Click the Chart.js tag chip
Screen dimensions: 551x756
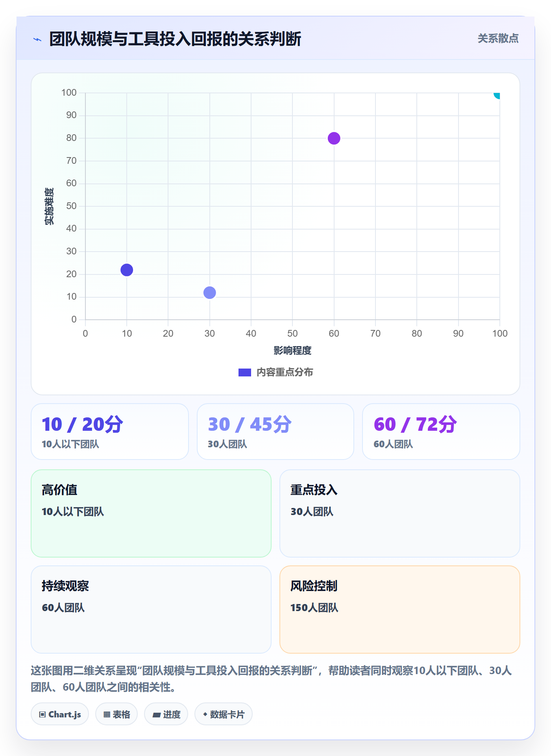point(60,714)
